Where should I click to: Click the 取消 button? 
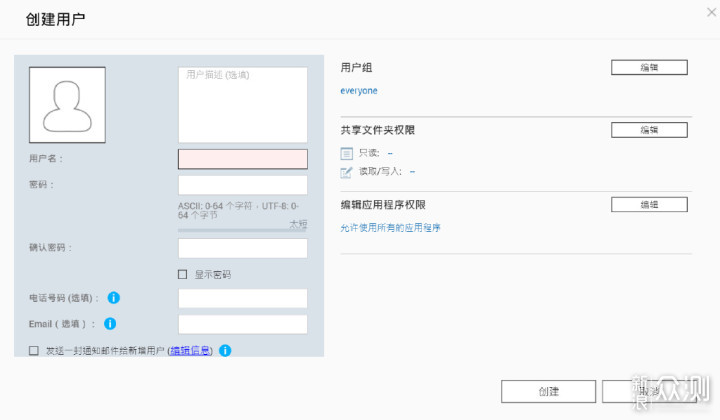[650, 392]
